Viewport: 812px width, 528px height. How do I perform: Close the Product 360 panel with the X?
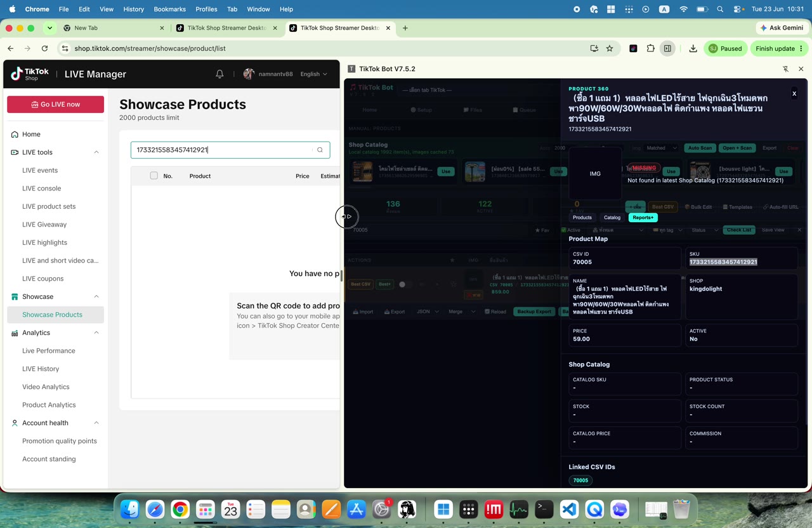[x=794, y=94]
